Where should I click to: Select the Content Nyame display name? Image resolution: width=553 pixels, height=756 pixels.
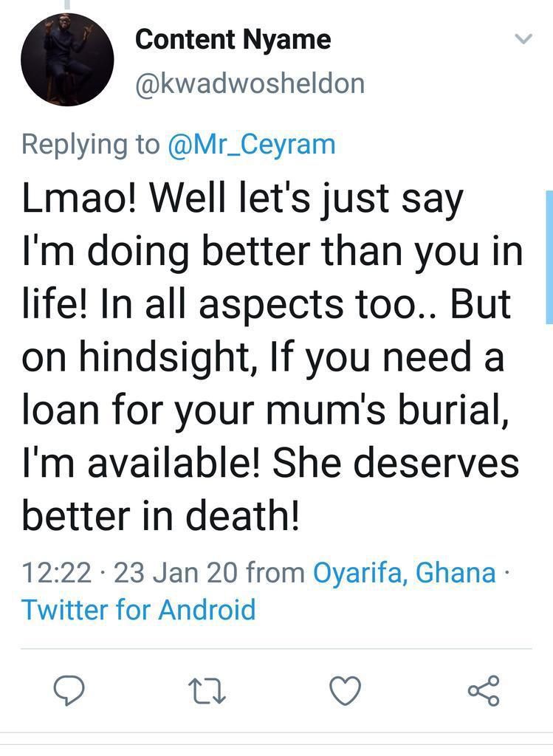(x=233, y=39)
